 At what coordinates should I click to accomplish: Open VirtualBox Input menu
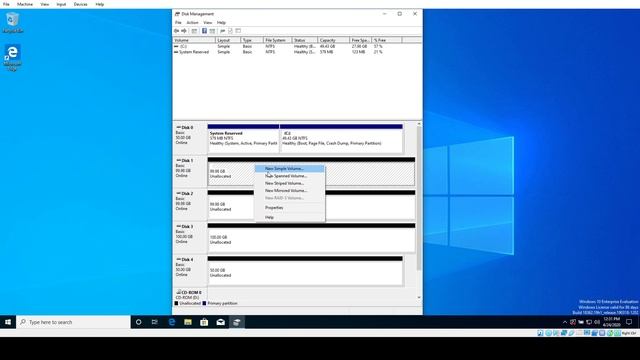coord(61,4)
